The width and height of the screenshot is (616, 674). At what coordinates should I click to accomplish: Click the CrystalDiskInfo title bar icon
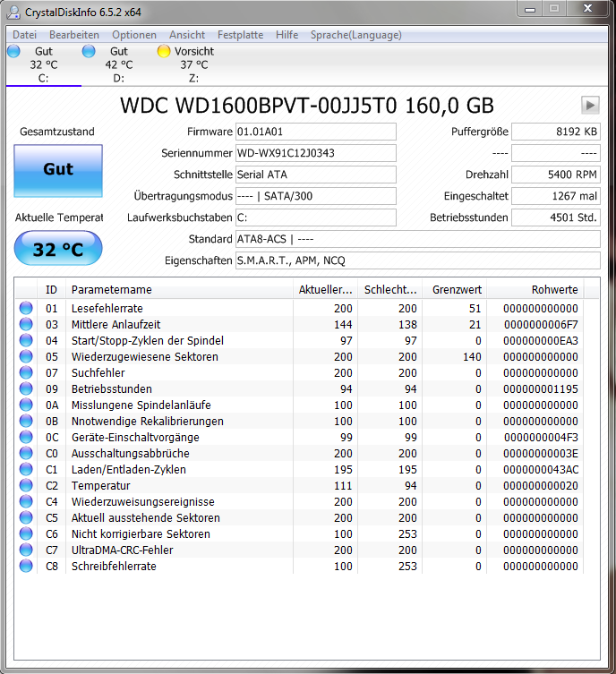pos(13,12)
